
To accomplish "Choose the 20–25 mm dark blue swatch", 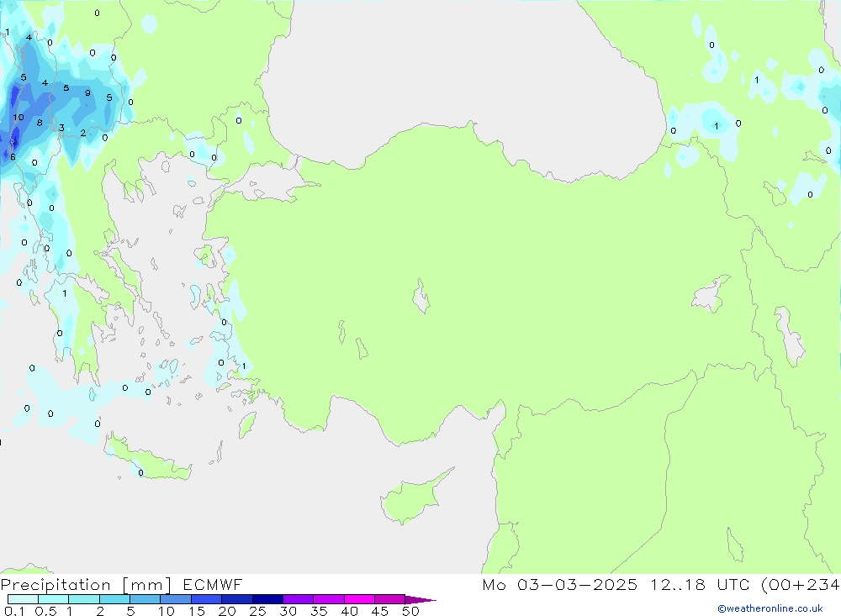I will (x=236, y=599).
